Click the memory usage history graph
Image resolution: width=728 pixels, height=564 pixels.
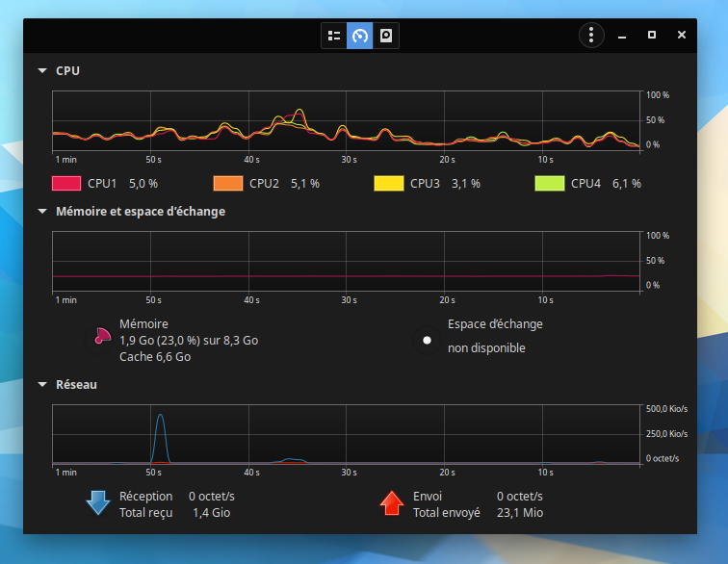[x=347, y=262]
